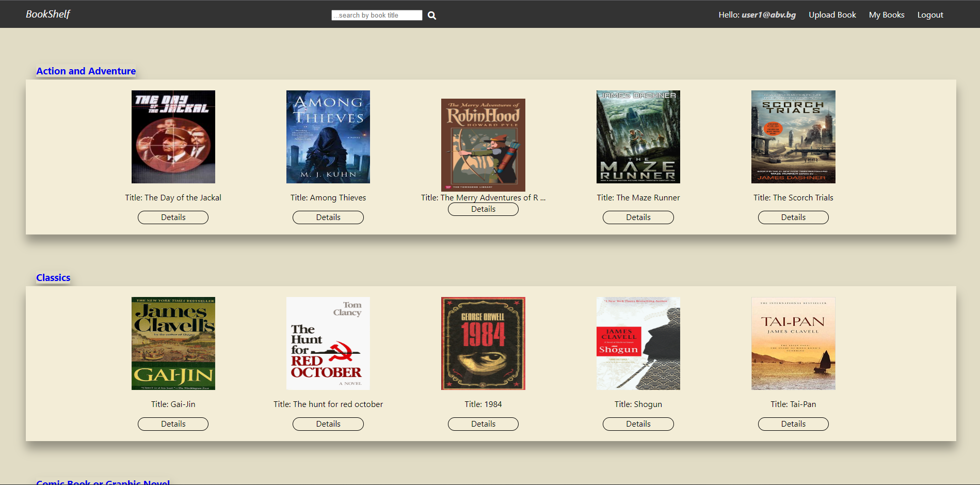View Details for 1984
This screenshot has width=980, height=485.
pos(483,424)
